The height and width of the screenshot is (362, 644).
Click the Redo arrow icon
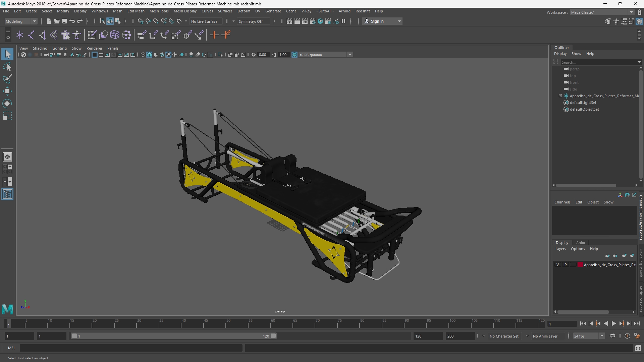(x=80, y=21)
